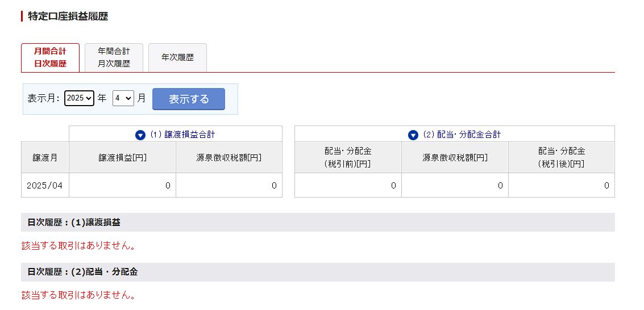Click the 配当・分配金 (税引前)[円] header

348,157
